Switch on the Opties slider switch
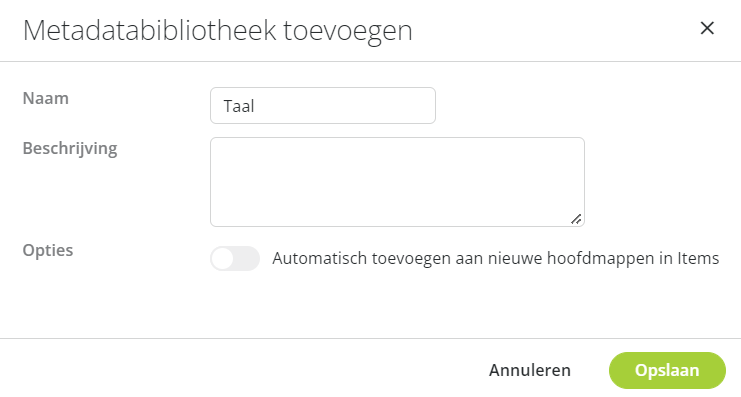 (235, 259)
